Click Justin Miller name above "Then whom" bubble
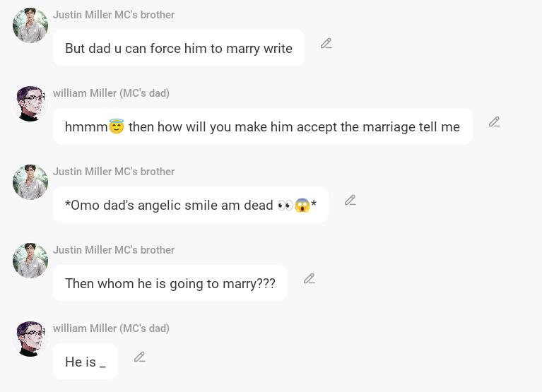Viewport: 542px width, 392px height. (114, 250)
